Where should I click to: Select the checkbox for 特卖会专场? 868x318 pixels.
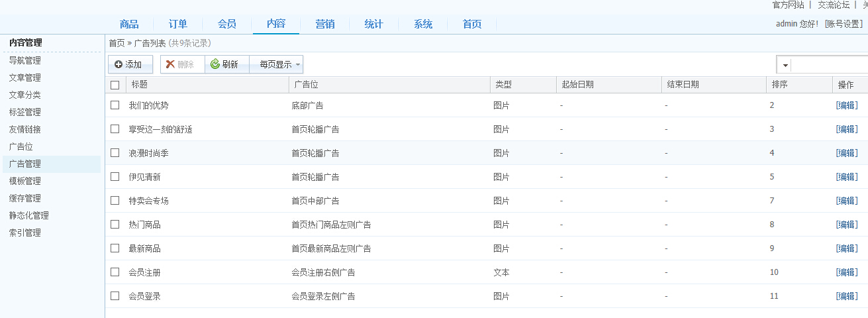pos(115,200)
